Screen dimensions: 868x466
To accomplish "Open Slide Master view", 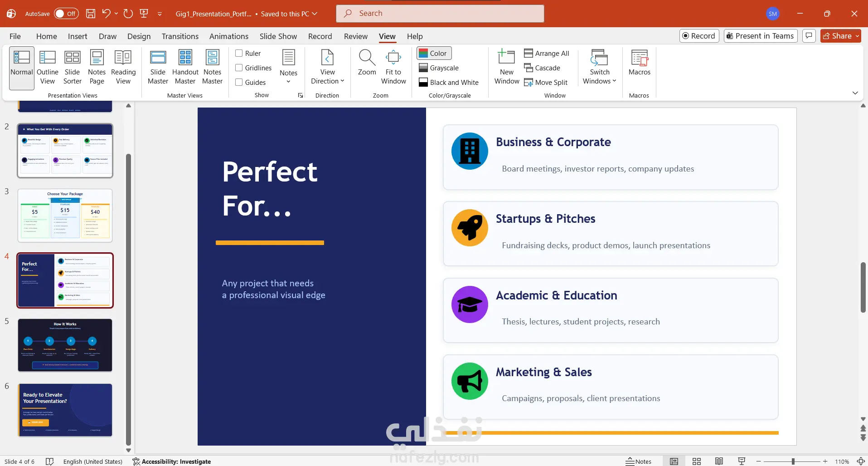I will pos(158,68).
